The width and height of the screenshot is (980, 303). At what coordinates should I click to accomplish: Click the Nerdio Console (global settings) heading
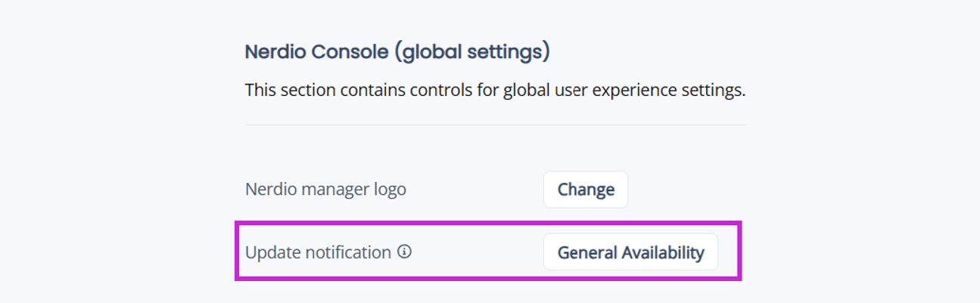click(397, 53)
